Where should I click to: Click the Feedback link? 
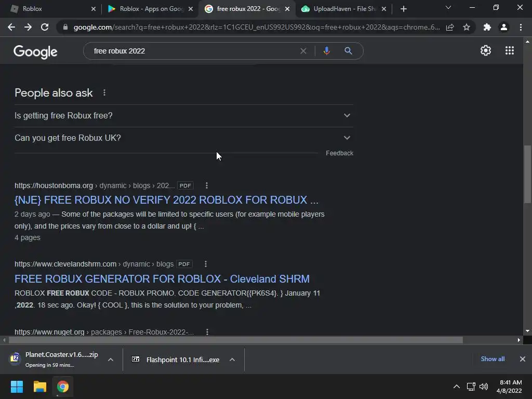(339, 153)
